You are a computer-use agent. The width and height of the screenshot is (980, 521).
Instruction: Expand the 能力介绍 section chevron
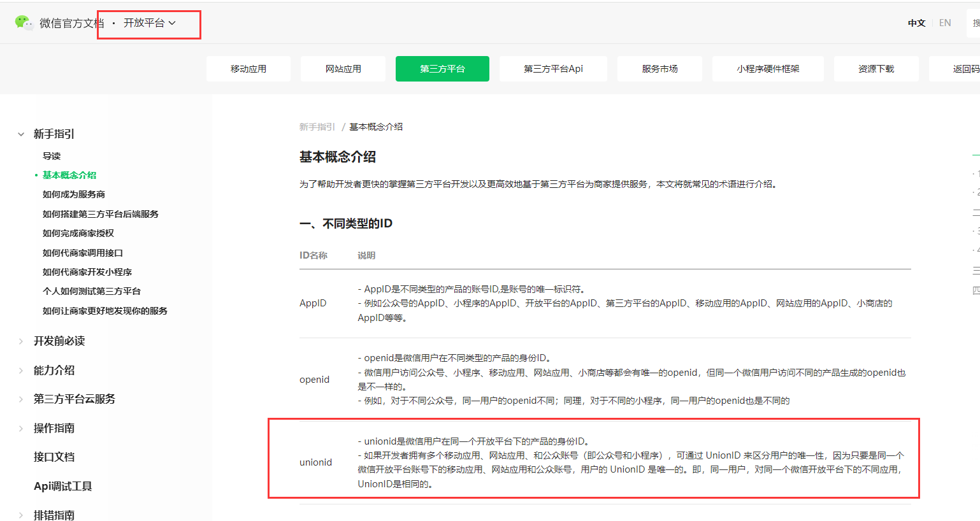[x=21, y=371]
